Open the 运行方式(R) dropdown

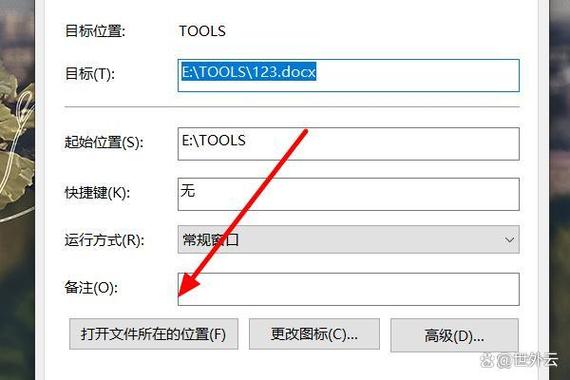tap(348, 239)
